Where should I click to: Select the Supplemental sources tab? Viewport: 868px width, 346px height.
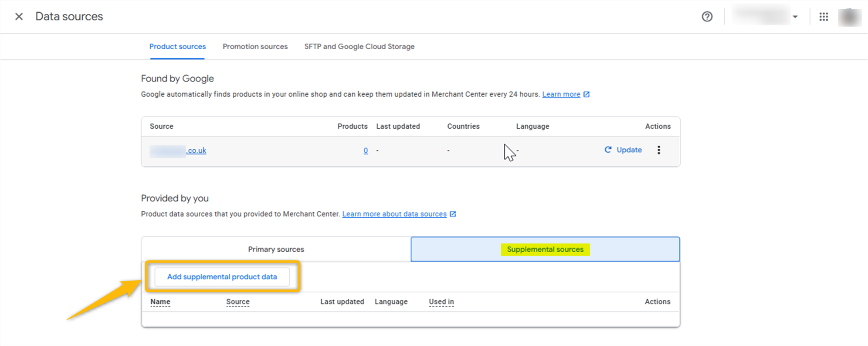point(545,249)
